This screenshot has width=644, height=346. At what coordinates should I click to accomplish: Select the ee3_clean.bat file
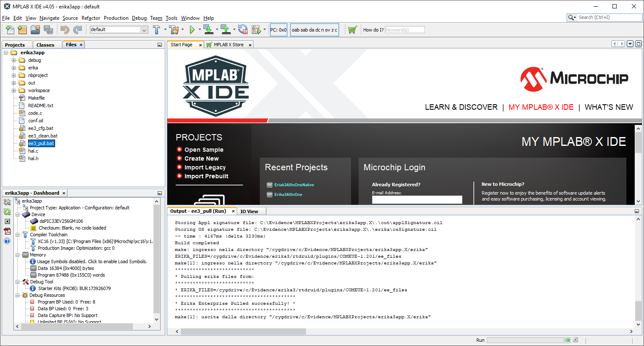(43, 136)
